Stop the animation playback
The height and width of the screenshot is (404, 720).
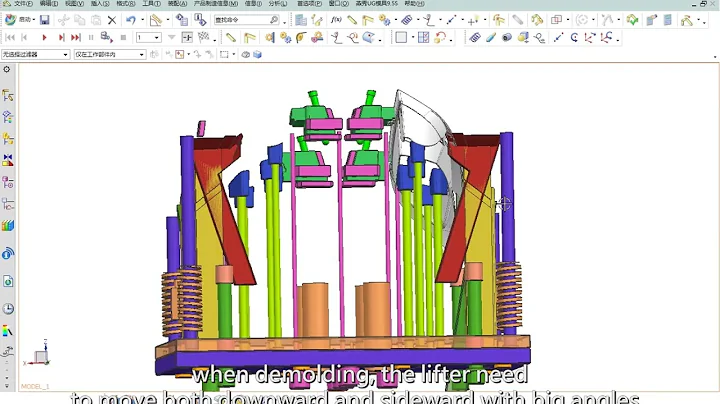[x=123, y=38]
